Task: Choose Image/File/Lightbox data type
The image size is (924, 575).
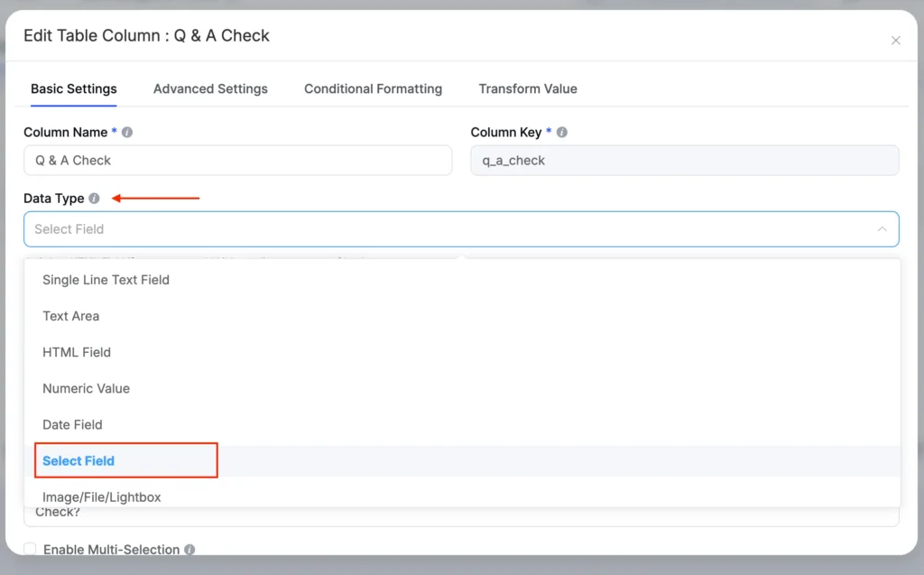Action: coord(462,496)
